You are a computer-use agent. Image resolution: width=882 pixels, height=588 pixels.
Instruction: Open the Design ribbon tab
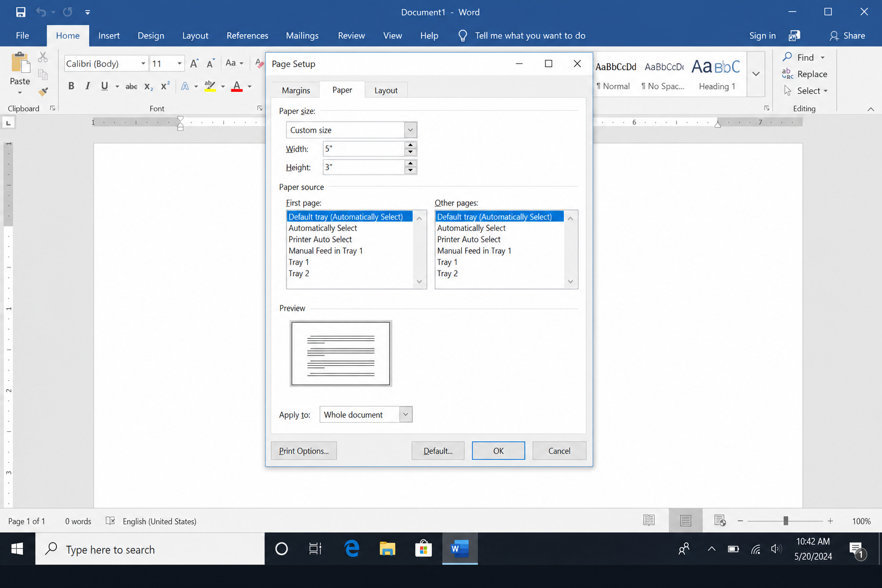pos(151,36)
